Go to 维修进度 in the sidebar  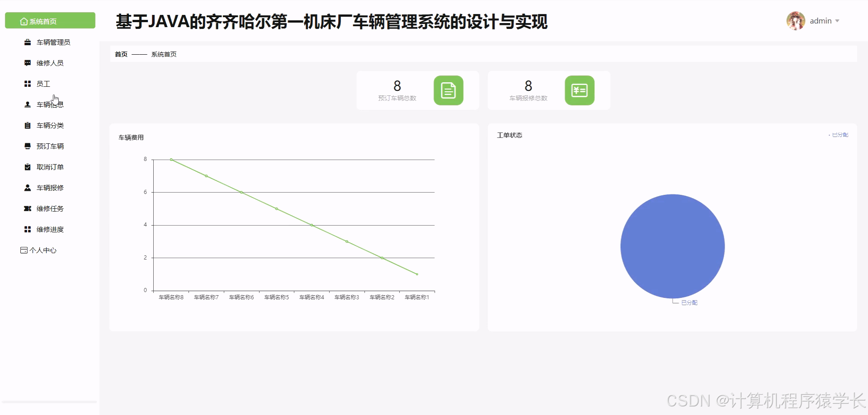tap(50, 229)
